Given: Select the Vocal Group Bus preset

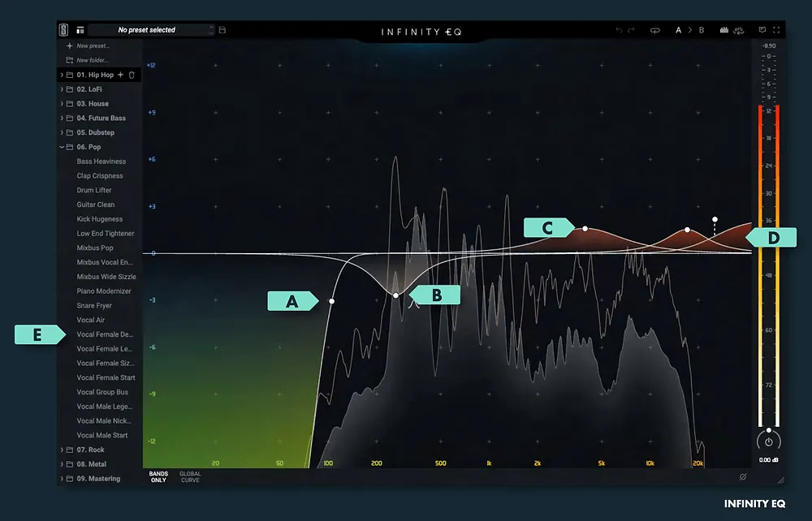Looking at the screenshot, I should pyautogui.click(x=102, y=392).
